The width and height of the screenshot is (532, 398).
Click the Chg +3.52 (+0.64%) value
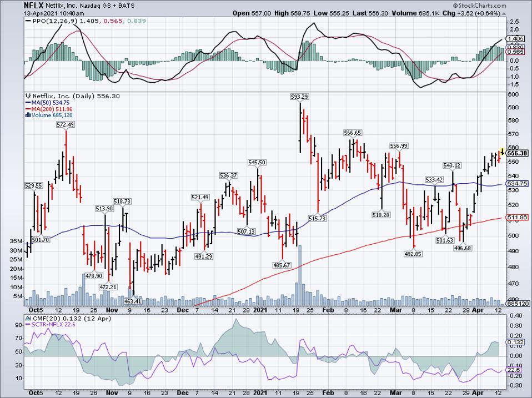click(x=471, y=13)
